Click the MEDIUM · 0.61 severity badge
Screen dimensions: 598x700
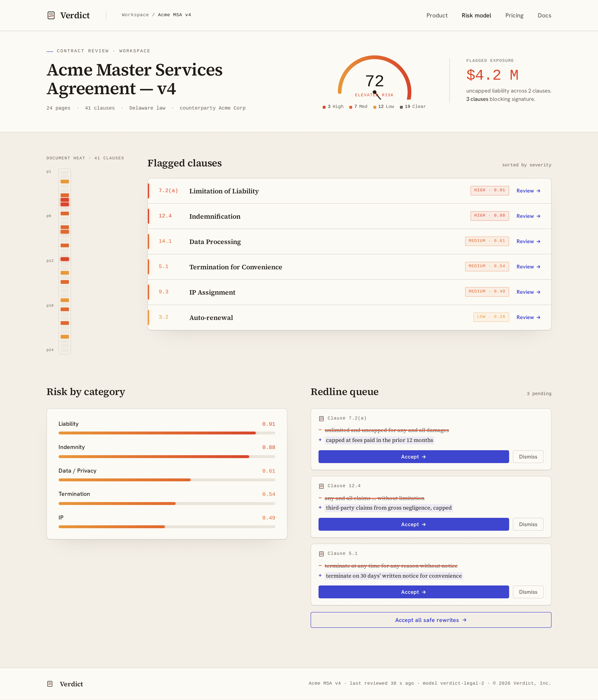[487, 241]
